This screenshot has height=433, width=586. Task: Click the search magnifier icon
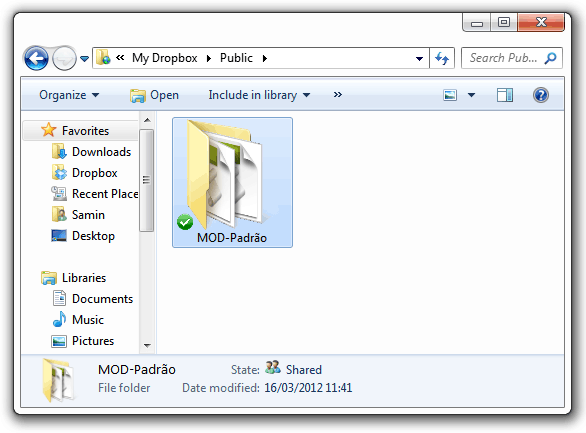[550, 58]
